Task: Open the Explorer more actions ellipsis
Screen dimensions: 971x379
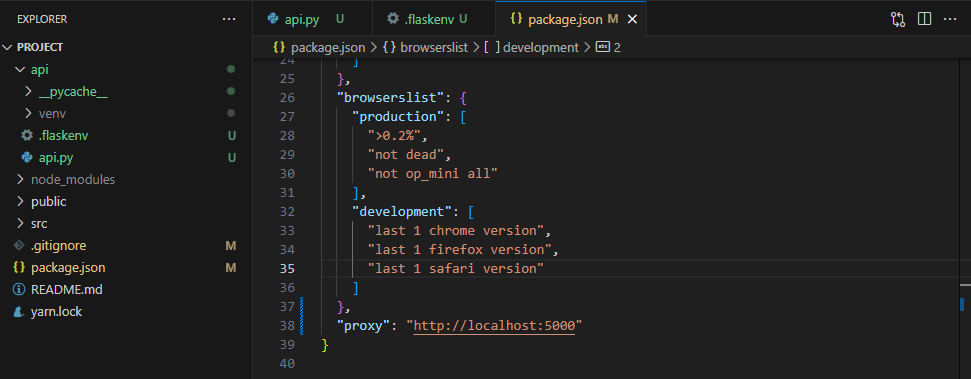Action: point(229,19)
